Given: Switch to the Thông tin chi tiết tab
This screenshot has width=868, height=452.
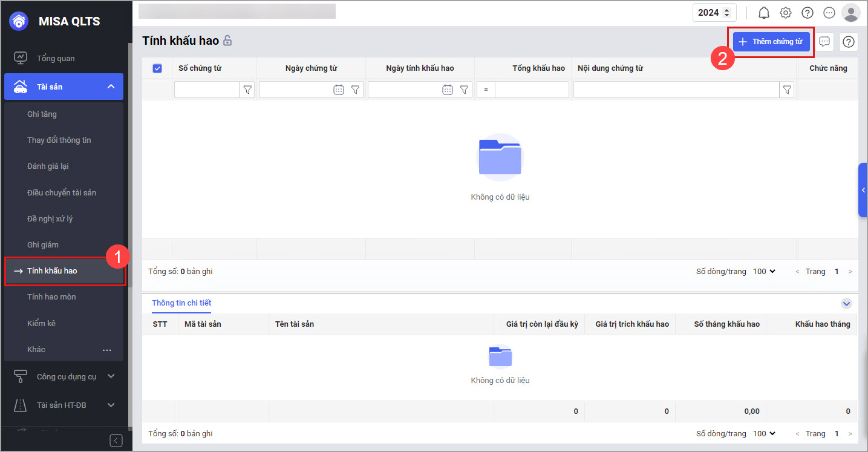Looking at the screenshot, I should 181,303.
